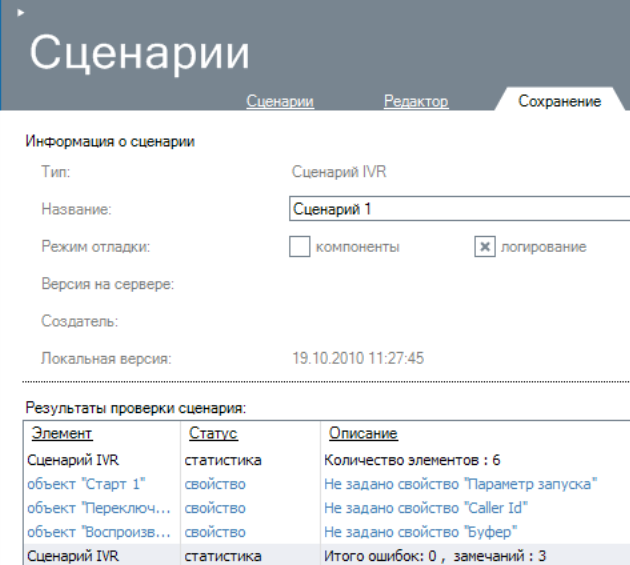Click "Не задано свойство Буфер" message

[420, 532]
